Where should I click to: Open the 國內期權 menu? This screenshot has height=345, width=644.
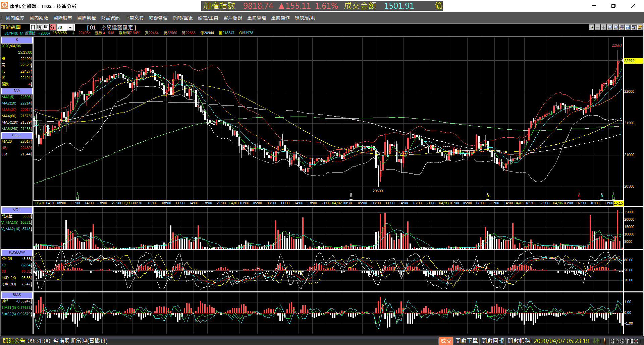[x=39, y=18]
